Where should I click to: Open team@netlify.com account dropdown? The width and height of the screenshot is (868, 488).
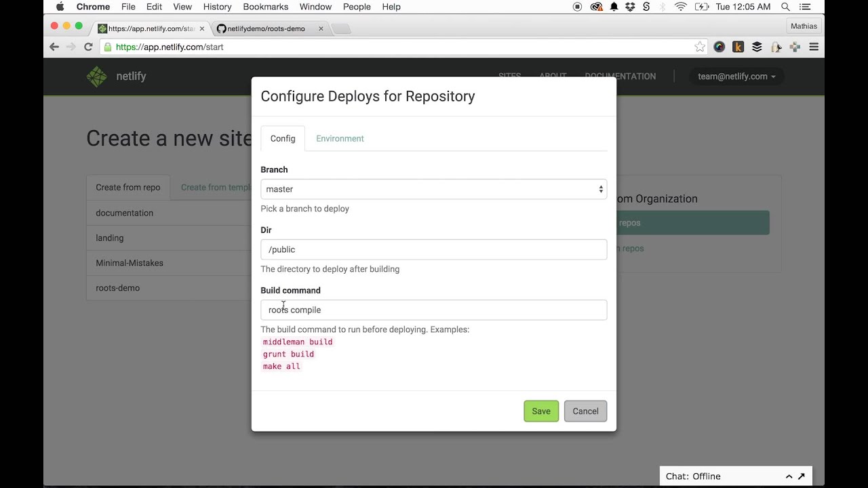736,77
